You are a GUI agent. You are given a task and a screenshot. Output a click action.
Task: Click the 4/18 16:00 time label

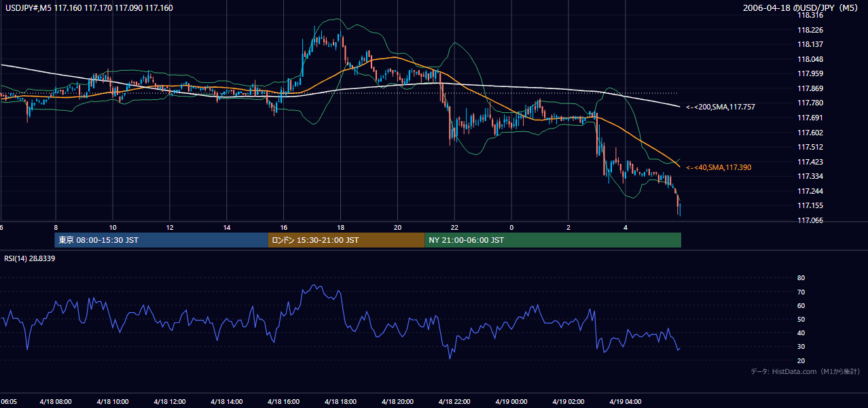coord(283,402)
